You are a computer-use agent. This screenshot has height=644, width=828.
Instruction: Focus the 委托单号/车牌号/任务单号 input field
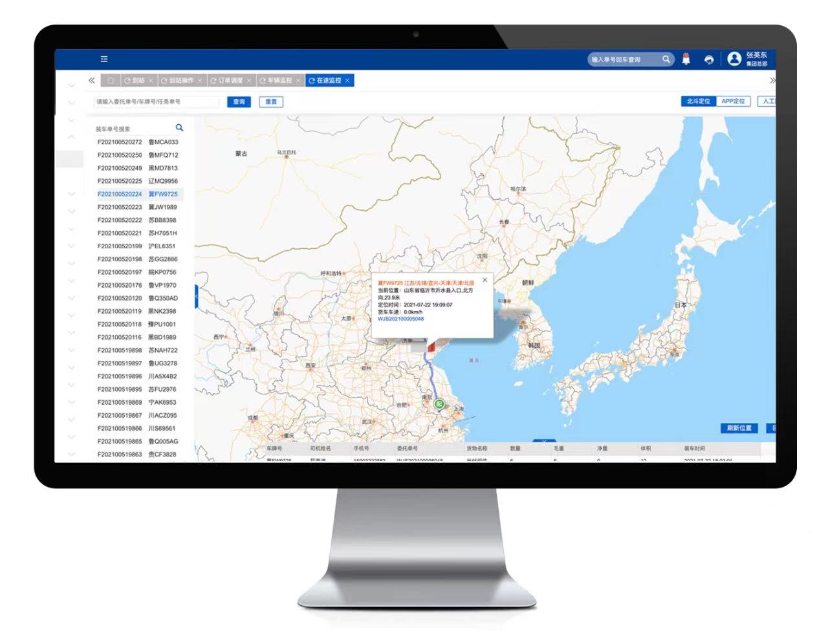[x=155, y=102]
